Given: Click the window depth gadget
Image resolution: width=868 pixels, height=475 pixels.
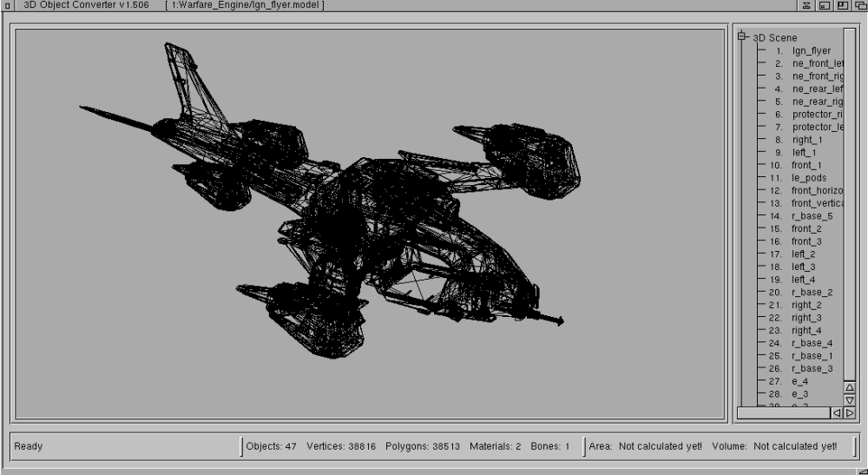Looking at the screenshot, I should point(860,5).
